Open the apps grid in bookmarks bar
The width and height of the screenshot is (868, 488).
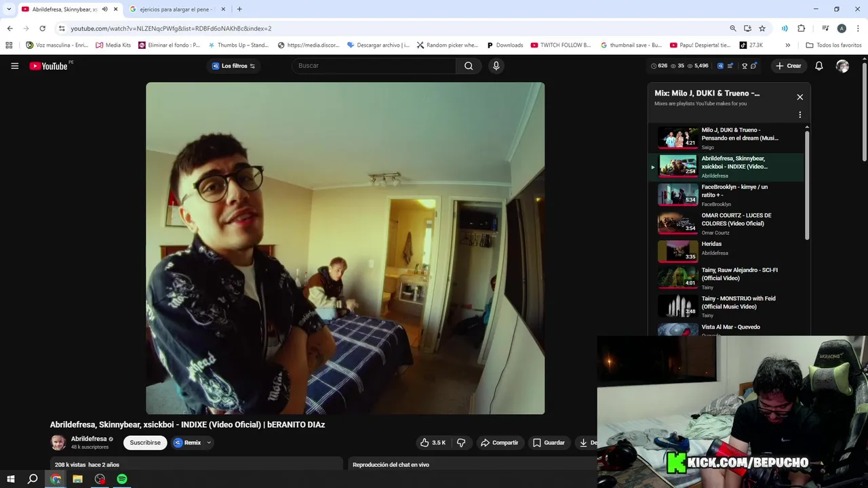[9, 45]
